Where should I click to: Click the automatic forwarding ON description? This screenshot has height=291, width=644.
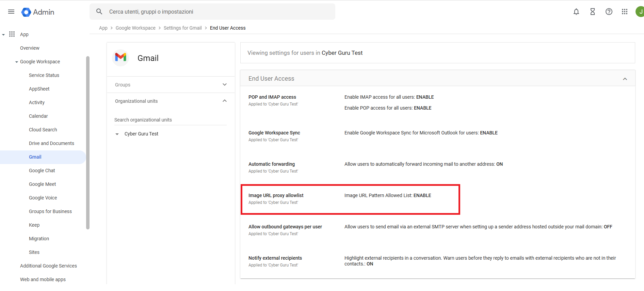point(423,164)
